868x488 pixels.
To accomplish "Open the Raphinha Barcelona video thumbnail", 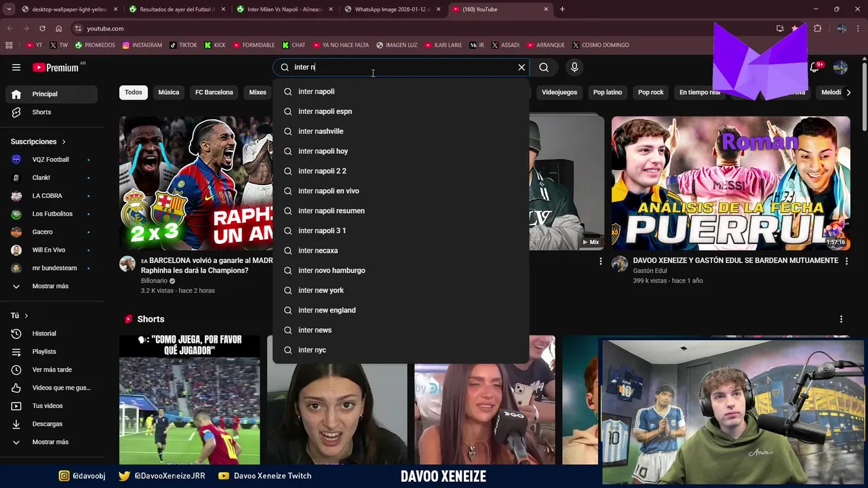I will coord(196,183).
